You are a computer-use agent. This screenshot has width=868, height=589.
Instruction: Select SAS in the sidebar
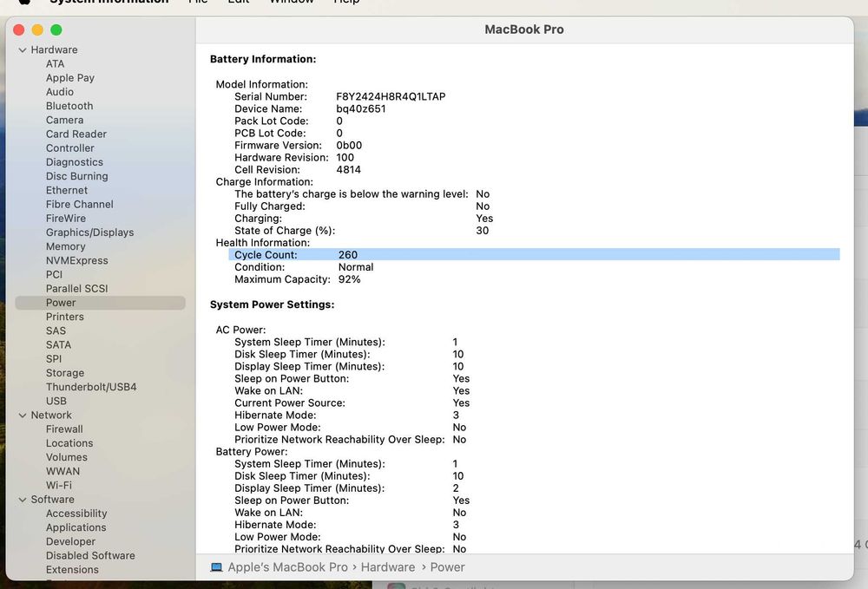[56, 330]
